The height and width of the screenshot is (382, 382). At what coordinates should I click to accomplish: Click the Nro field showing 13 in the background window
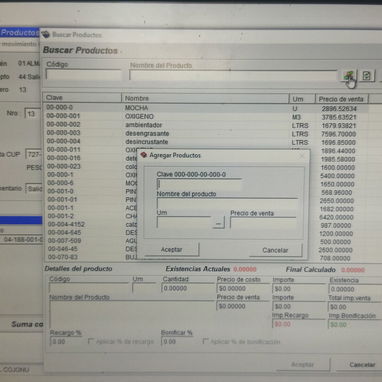32,114
